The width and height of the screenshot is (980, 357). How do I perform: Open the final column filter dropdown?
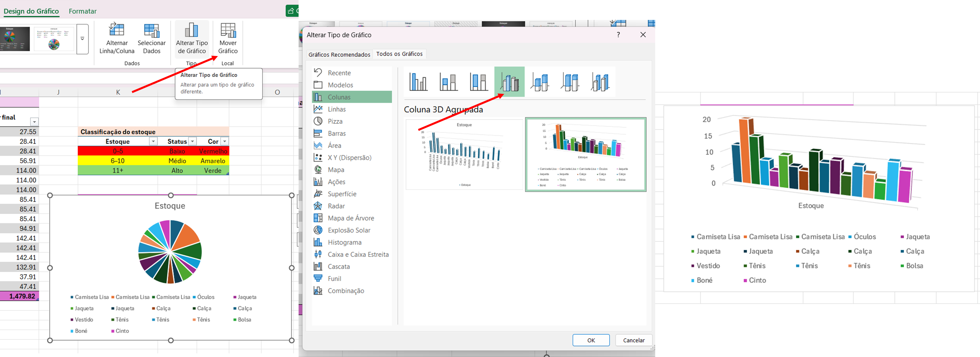[34, 122]
